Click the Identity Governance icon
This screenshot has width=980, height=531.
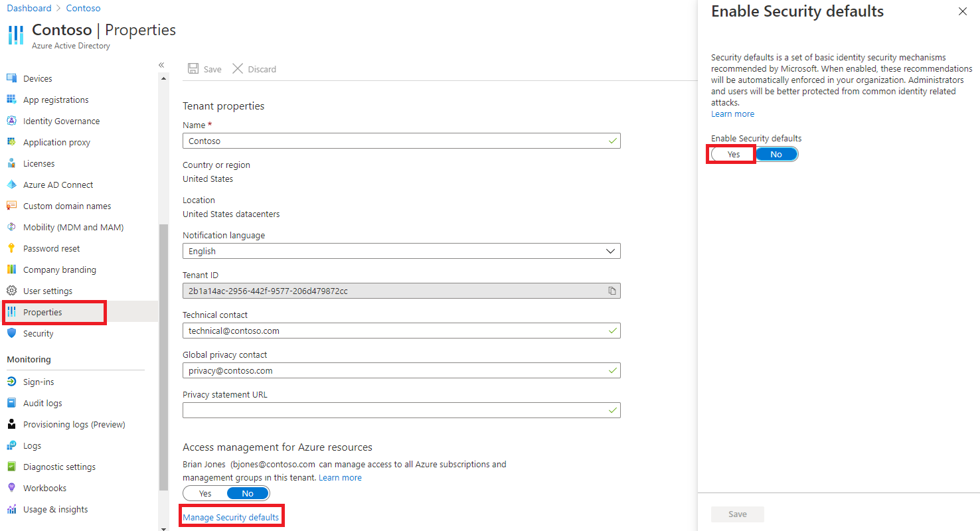click(11, 120)
